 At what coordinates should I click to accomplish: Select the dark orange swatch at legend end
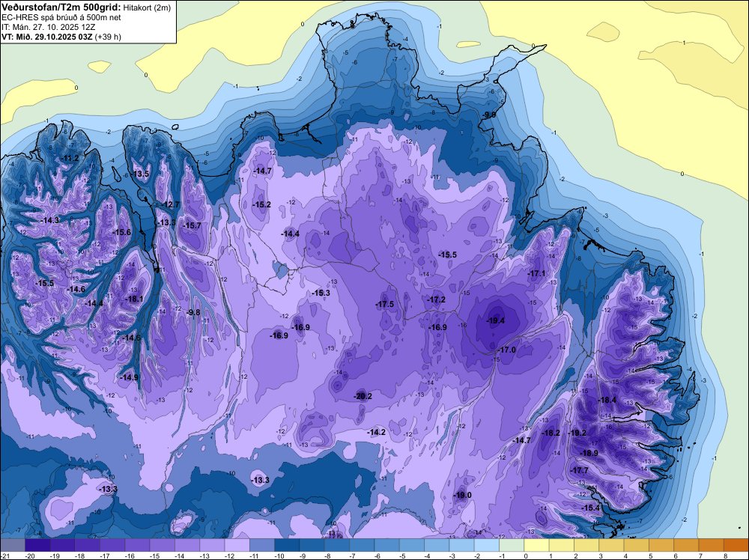tap(736, 545)
